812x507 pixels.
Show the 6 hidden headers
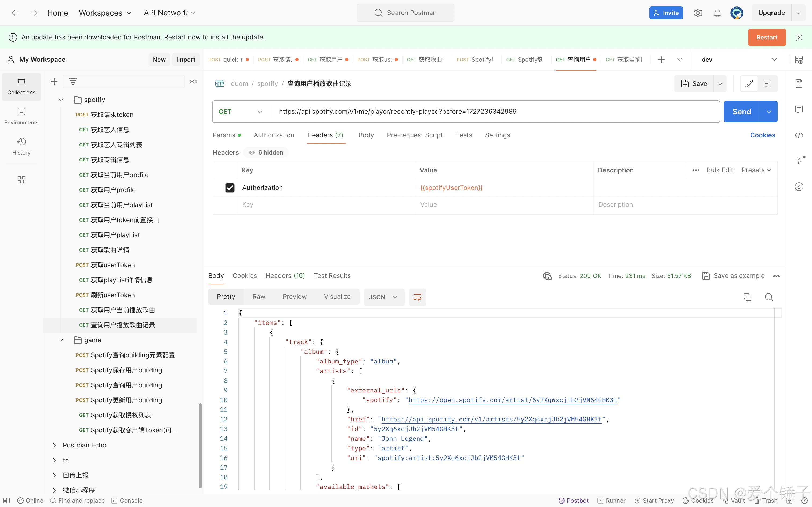pos(266,153)
